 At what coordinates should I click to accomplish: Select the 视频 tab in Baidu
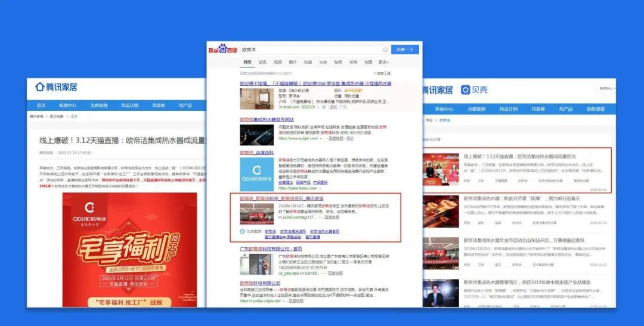point(278,62)
